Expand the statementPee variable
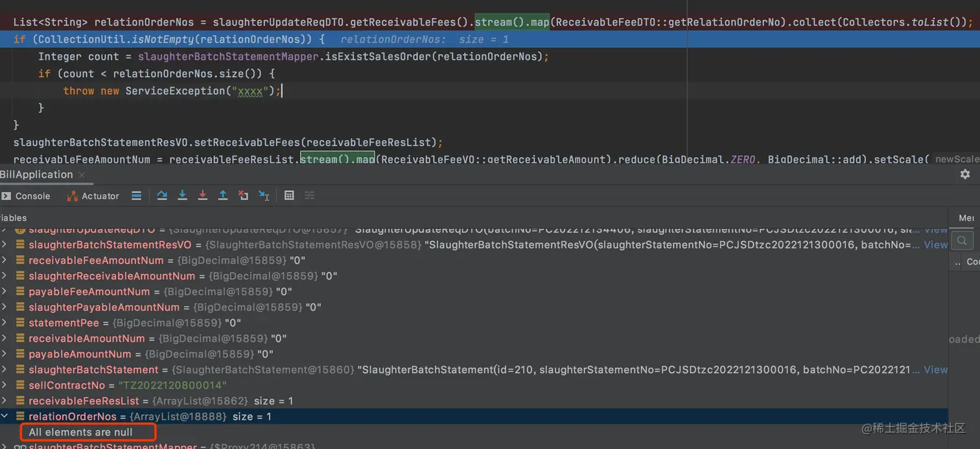 click(x=5, y=322)
